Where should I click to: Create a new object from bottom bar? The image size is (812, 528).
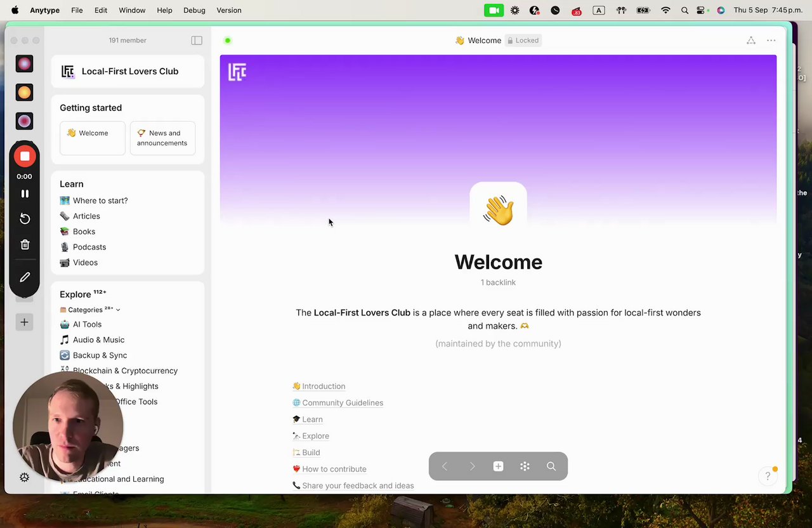pos(498,466)
